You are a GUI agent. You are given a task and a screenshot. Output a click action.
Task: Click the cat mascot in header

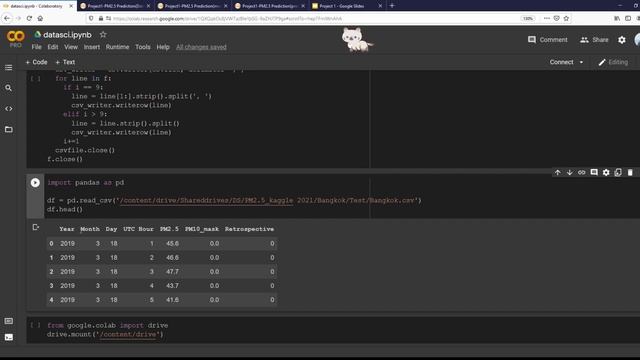[357, 40]
